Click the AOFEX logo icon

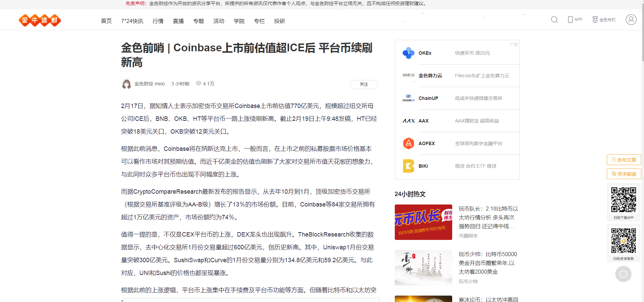pos(408,143)
